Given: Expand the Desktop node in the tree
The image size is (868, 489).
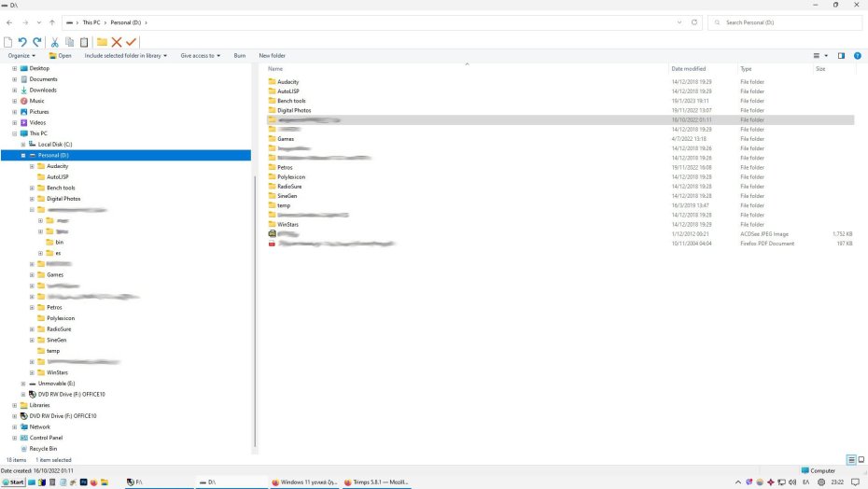Looking at the screenshot, I should (x=15, y=69).
